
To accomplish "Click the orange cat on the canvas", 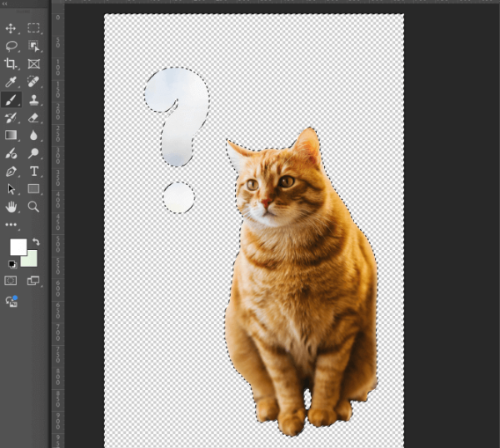I will 302,283.
